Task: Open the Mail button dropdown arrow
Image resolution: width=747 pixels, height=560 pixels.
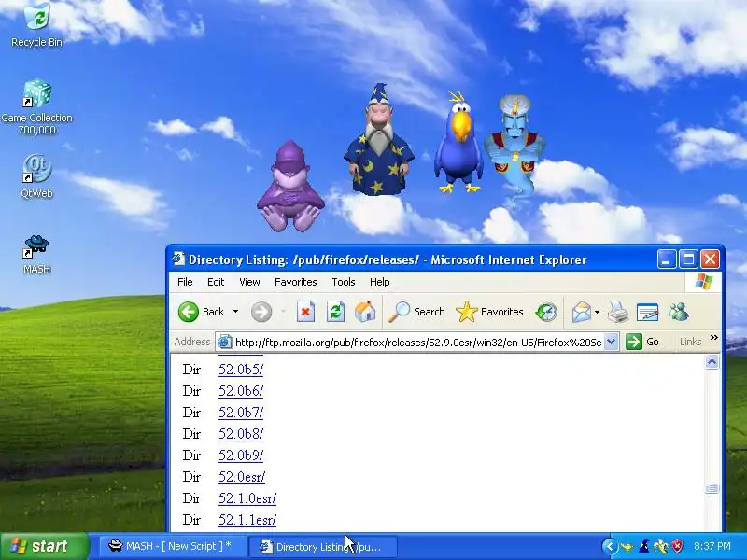Action: [597, 313]
